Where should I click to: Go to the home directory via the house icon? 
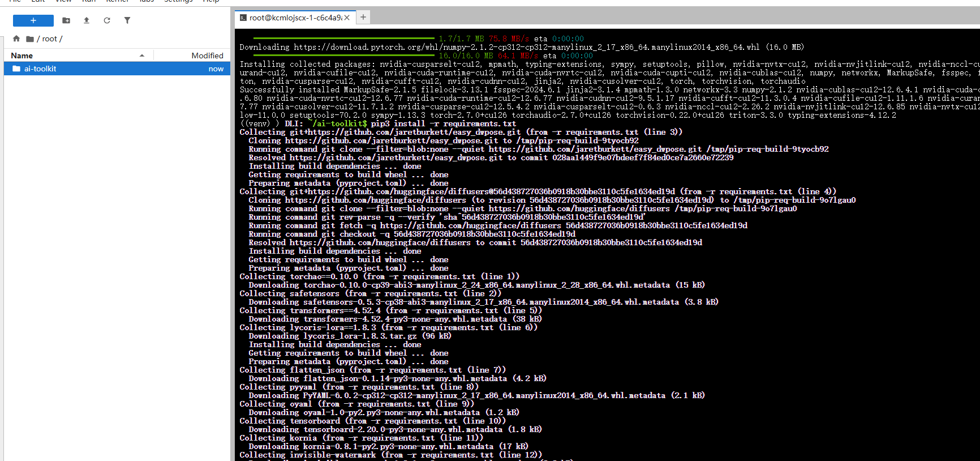(x=16, y=39)
